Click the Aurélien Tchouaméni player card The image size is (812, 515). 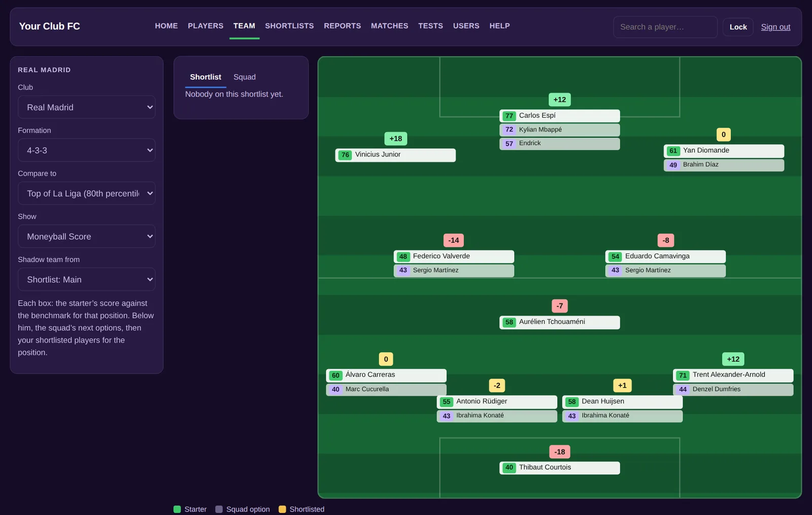[x=559, y=322]
